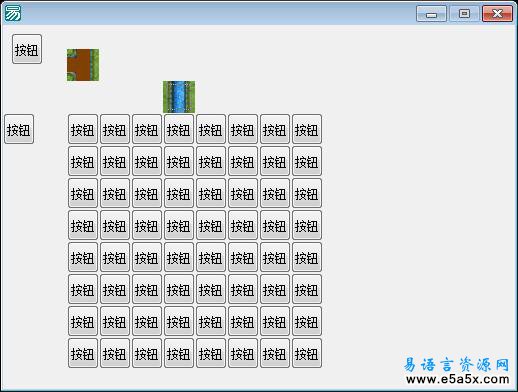Click the fifth-row, sixth-column grid 按钮

[x=243, y=257]
